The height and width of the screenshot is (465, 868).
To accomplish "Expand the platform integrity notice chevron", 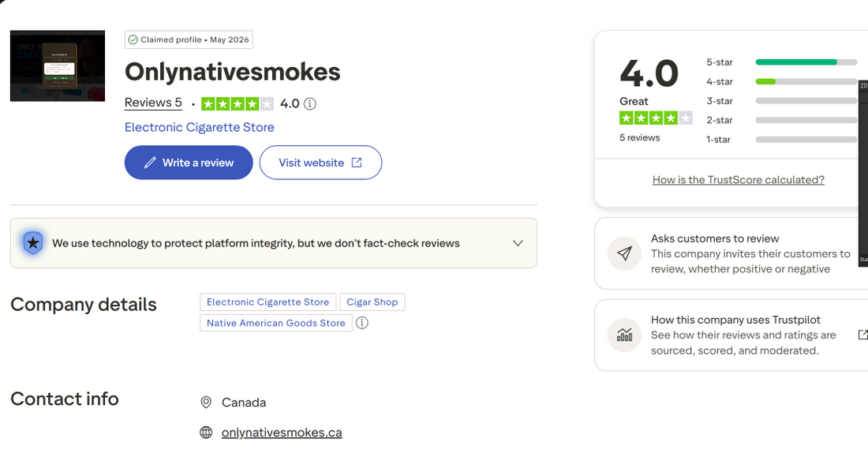I will [x=518, y=243].
